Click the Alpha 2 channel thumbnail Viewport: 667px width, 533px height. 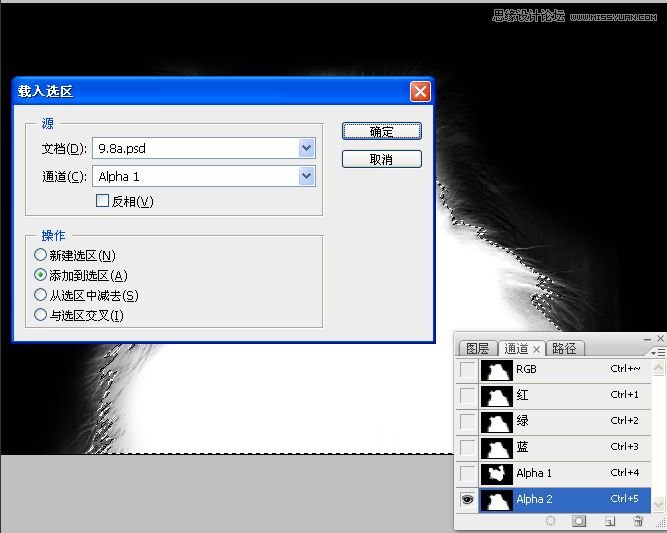click(x=496, y=499)
